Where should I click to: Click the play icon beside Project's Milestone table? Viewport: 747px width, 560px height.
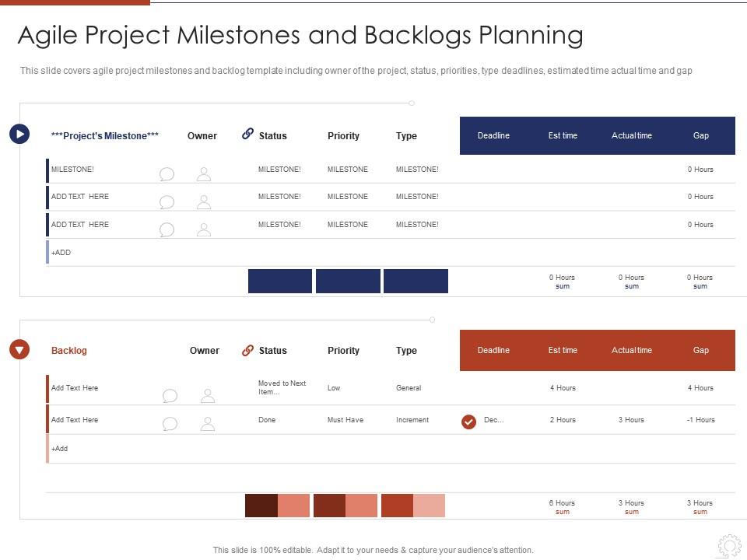pos(19,134)
